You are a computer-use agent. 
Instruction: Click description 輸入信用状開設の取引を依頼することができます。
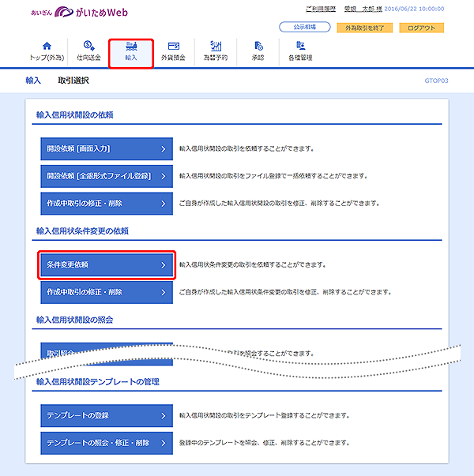coord(246,148)
